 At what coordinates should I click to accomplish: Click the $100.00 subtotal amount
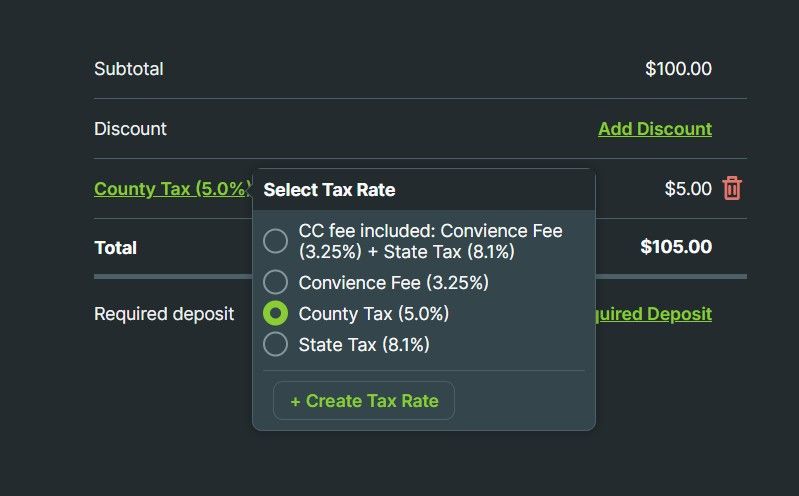[678, 69]
